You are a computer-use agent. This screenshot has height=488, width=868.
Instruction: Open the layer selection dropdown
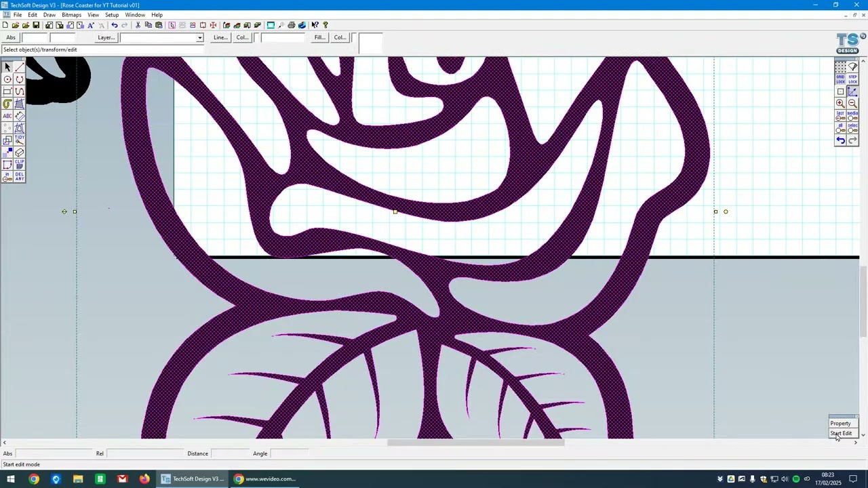[199, 38]
